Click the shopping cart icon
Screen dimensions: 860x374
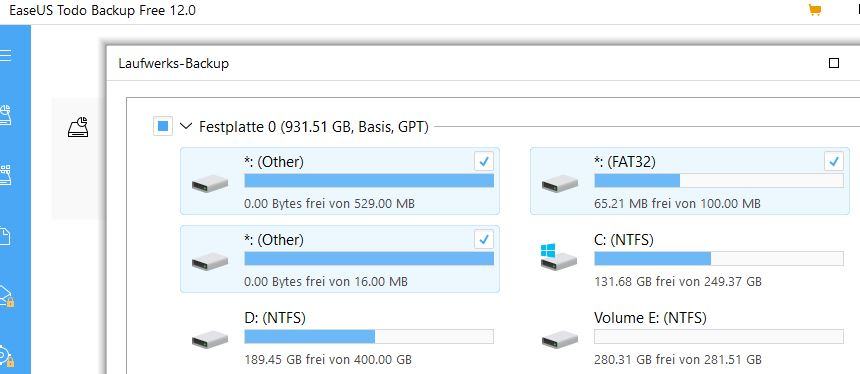814,10
